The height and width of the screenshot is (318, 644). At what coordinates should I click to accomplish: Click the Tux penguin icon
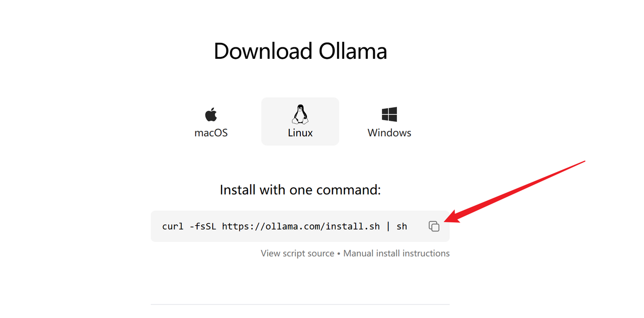point(300,114)
